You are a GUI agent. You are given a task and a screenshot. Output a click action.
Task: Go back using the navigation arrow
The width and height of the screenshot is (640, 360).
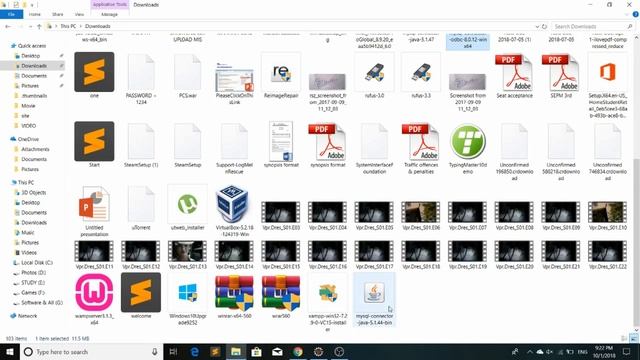(8, 26)
